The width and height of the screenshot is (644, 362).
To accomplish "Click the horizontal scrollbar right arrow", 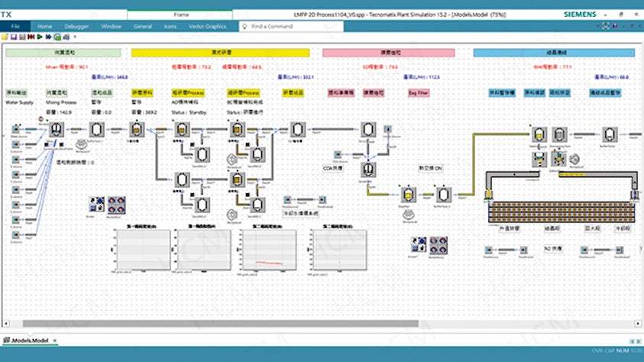I will [x=638, y=323].
